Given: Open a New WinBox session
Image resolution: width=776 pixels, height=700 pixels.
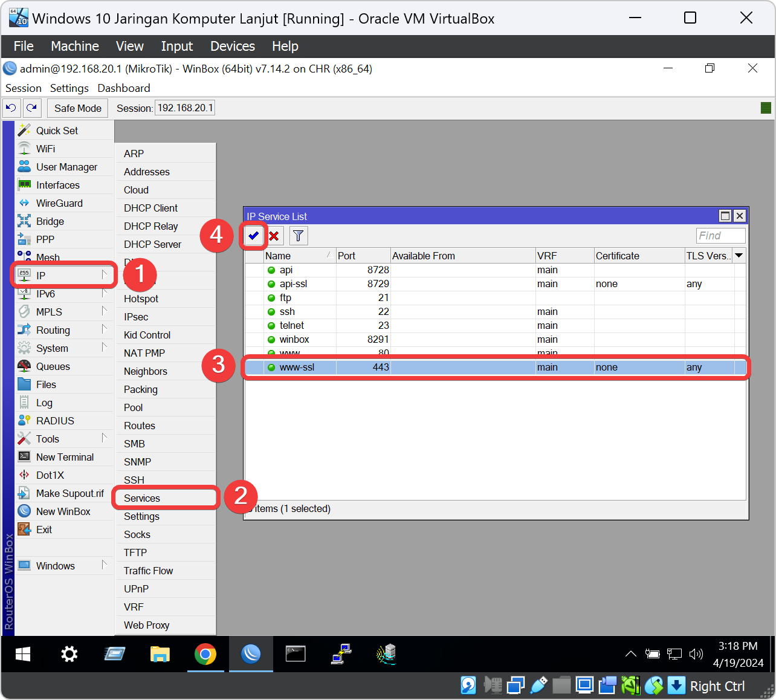Looking at the screenshot, I should [x=63, y=511].
